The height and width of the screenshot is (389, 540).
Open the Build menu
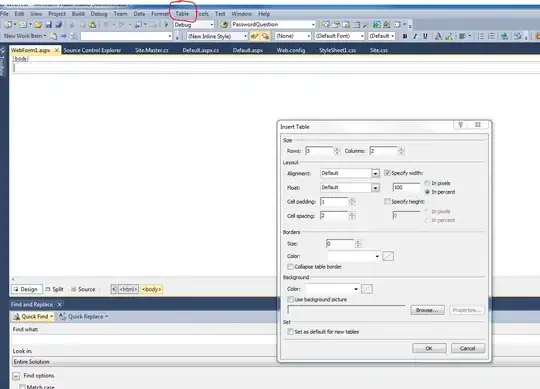pos(78,14)
